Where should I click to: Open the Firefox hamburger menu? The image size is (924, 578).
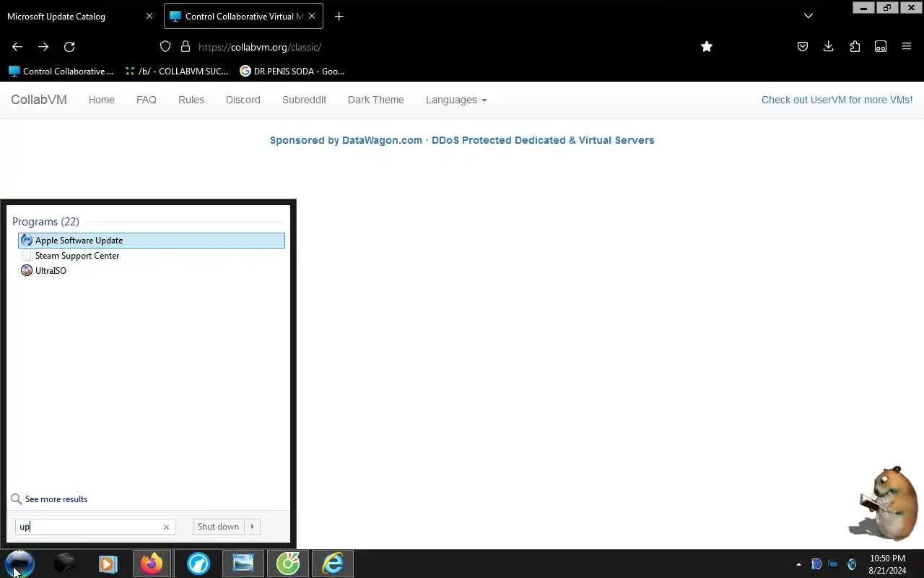(907, 46)
